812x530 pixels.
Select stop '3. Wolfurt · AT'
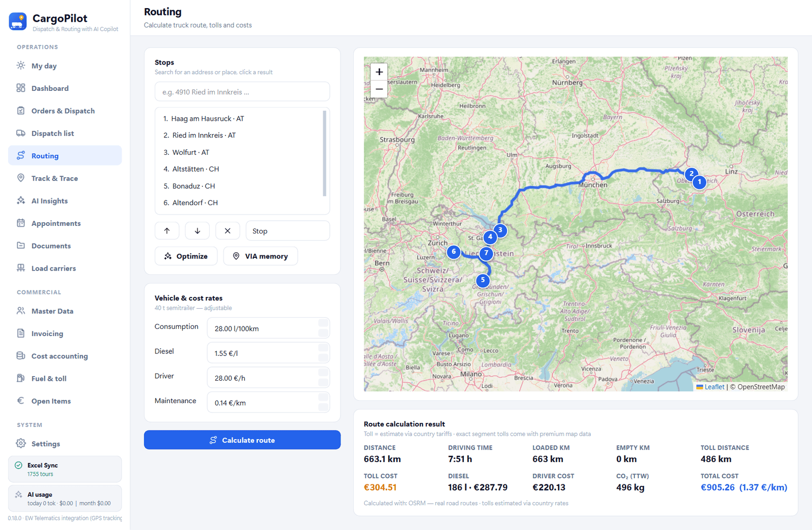(239, 152)
